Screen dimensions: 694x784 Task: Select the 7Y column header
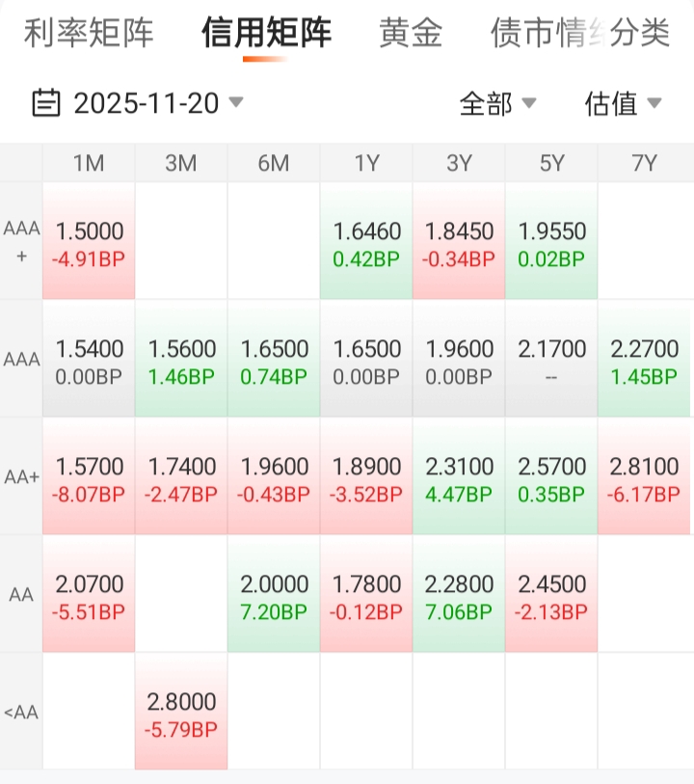coord(644,163)
